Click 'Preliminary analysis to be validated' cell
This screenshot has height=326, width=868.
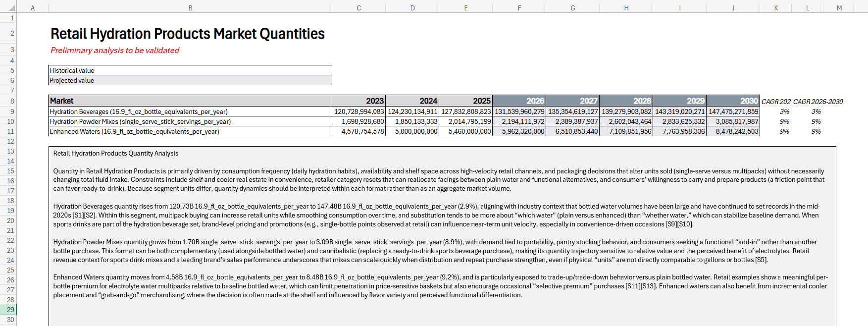(x=115, y=50)
